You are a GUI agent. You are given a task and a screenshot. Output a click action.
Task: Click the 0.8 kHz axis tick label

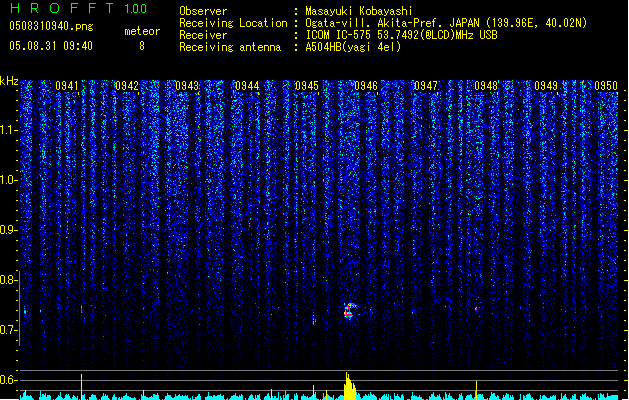pos(8,280)
